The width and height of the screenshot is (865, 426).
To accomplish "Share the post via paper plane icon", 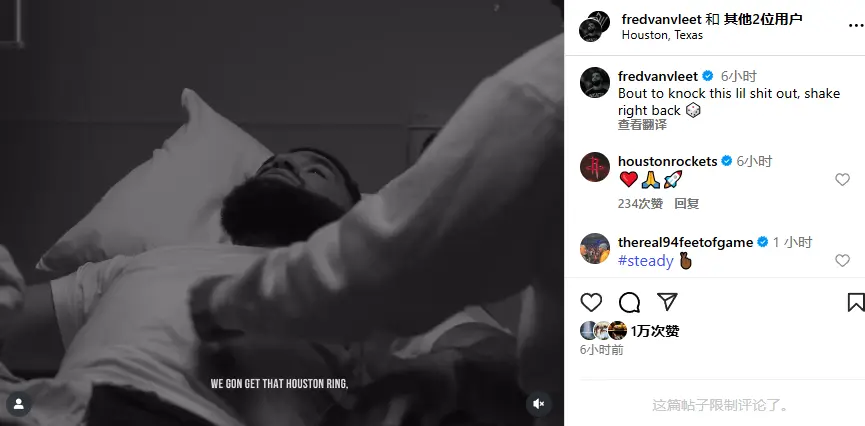I will [x=667, y=302].
